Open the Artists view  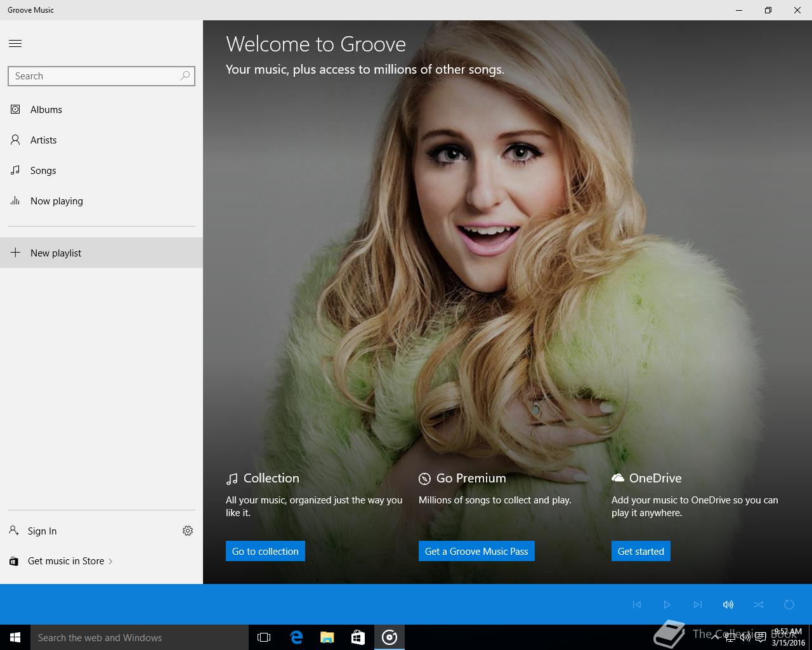point(101,140)
